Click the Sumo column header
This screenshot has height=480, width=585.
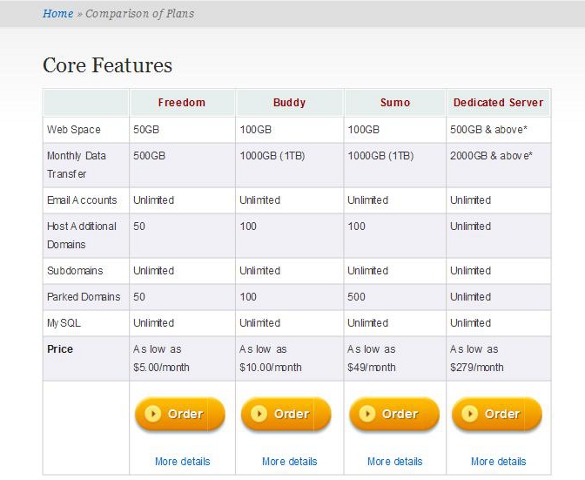[x=395, y=102]
